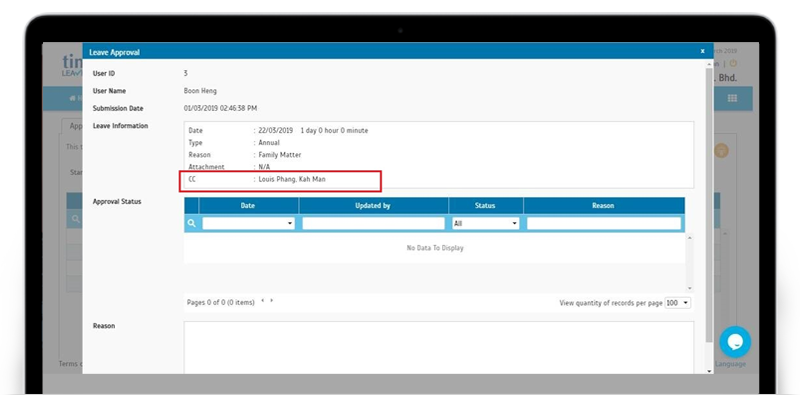The height and width of the screenshot is (395, 800).
Task: Open the apps grid icon in background page
Action: pyautogui.click(x=732, y=98)
